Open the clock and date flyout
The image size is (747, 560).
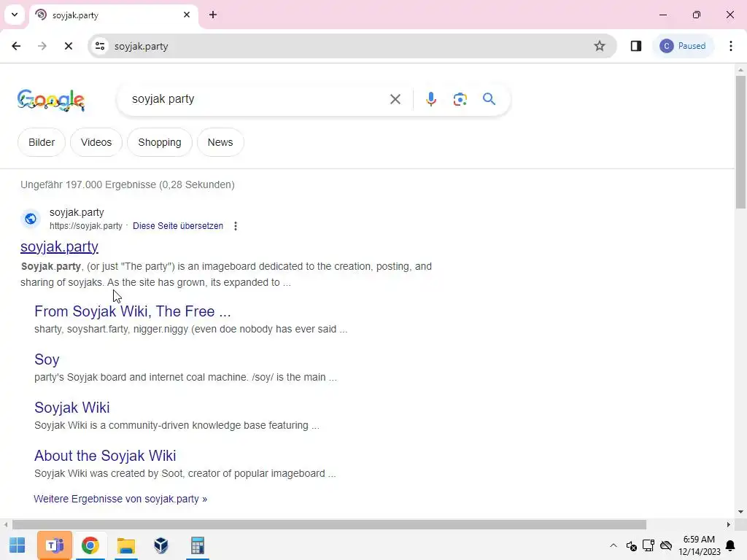pyautogui.click(x=699, y=545)
